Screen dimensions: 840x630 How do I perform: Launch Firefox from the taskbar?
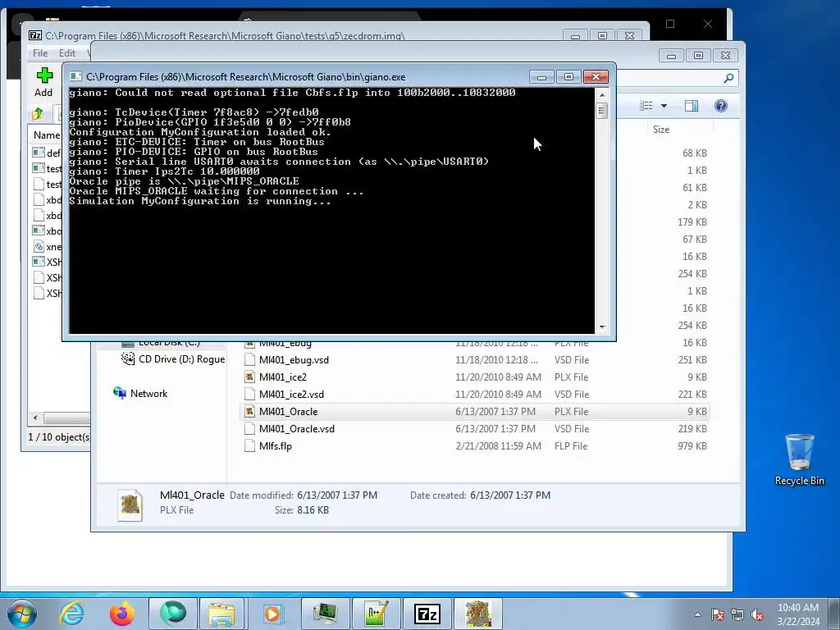(122, 614)
